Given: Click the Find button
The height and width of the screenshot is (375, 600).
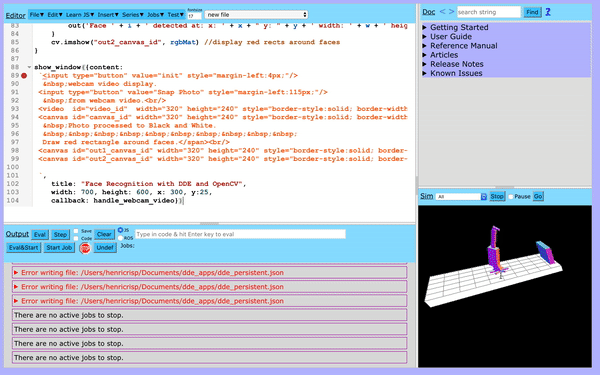Looking at the screenshot, I should point(532,12).
